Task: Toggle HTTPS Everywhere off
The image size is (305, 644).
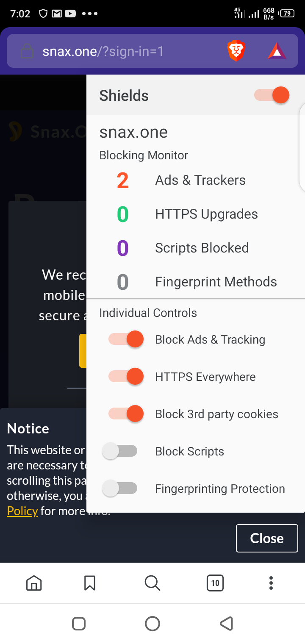Action: pos(126,376)
